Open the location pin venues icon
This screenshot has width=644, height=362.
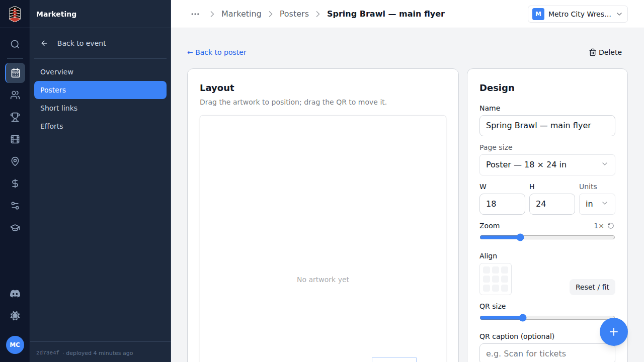pos(15,161)
